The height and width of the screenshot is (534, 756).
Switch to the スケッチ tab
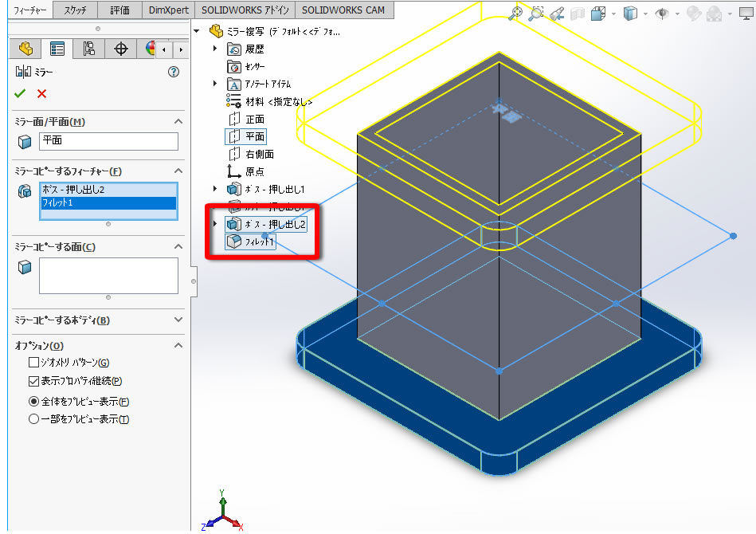(75, 10)
